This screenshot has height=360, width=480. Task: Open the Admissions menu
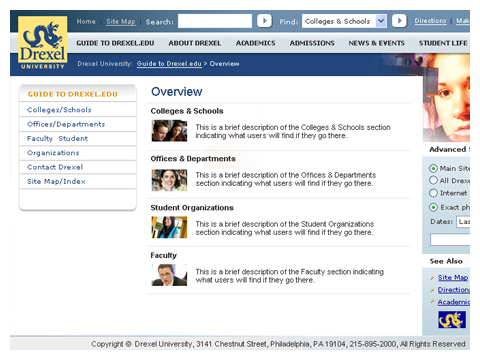(x=312, y=43)
